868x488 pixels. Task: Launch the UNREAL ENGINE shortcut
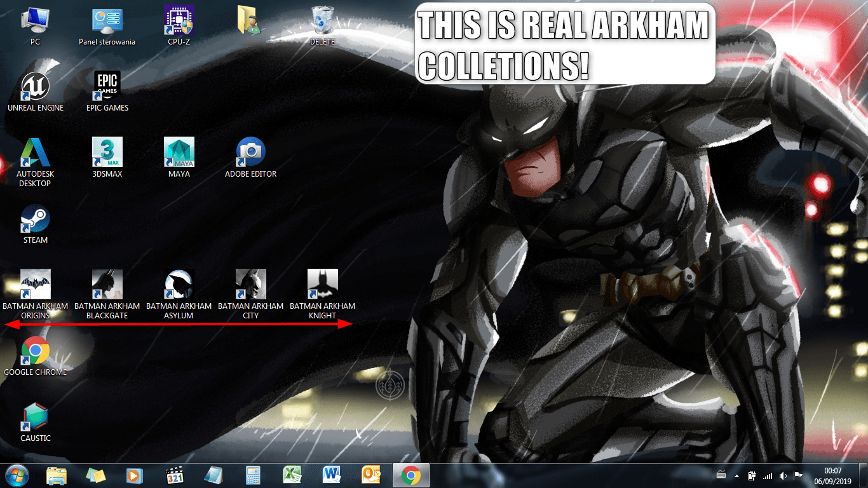pos(36,92)
